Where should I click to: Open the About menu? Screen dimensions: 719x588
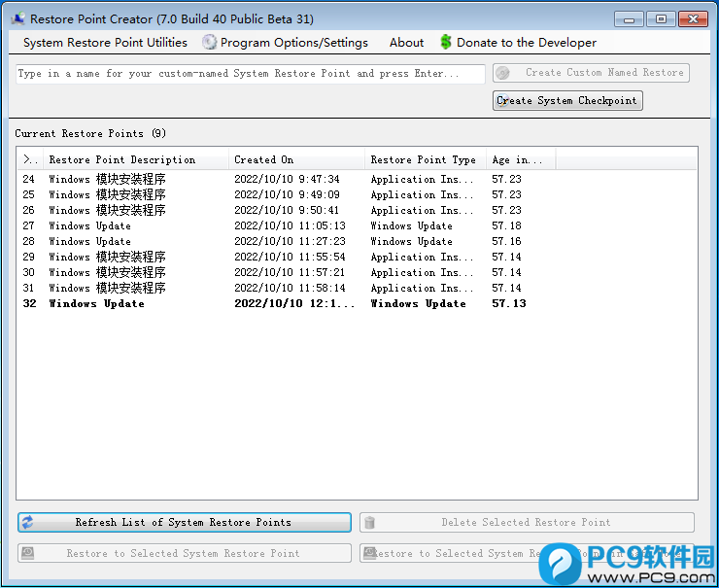pos(406,43)
